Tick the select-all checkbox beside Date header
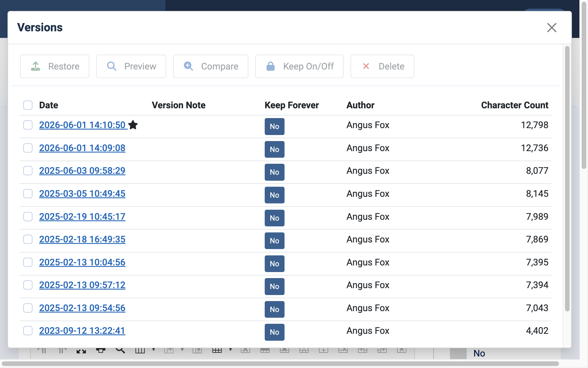Image resolution: width=588 pixels, height=368 pixels. [x=28, y=105]
